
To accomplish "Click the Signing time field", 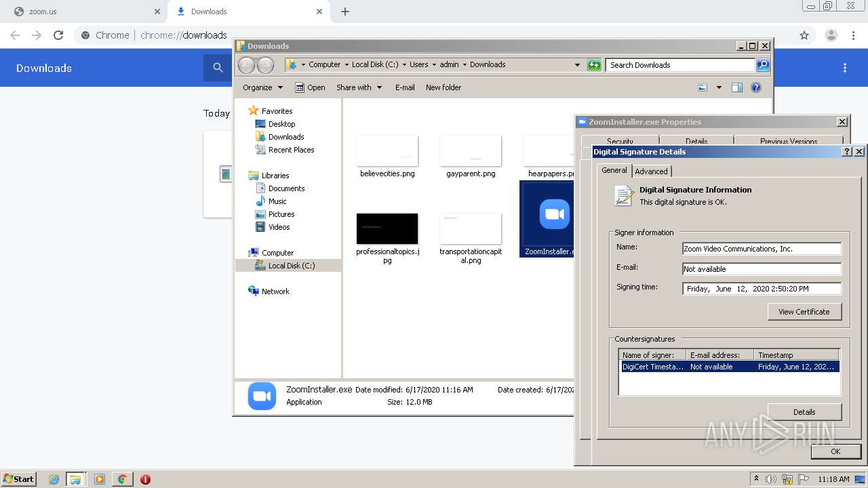I will pos(762,289).
